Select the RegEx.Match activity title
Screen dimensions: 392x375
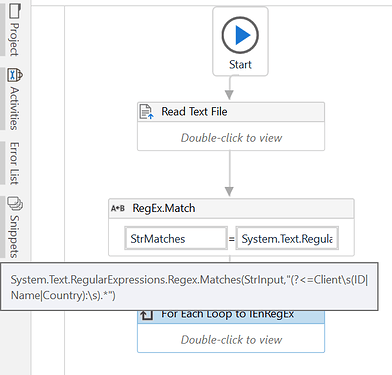164,208
